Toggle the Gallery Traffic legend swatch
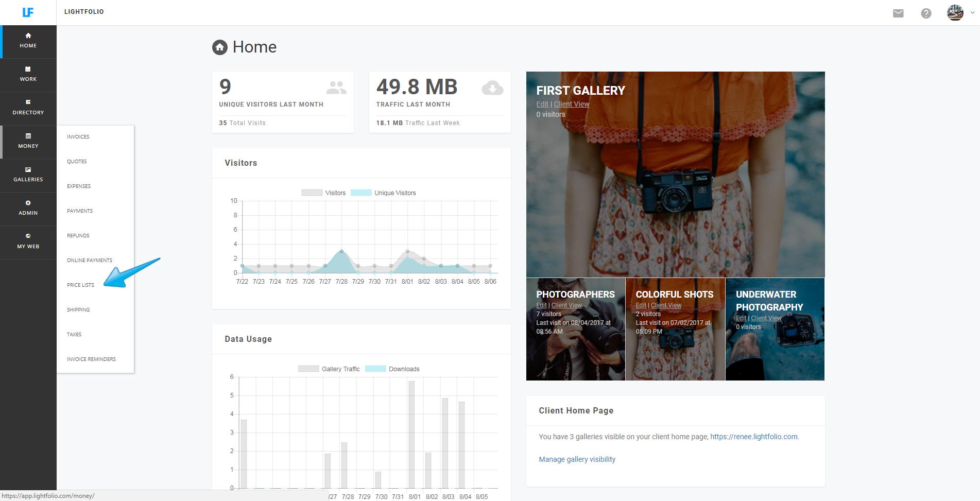 [x=308, y=369]
